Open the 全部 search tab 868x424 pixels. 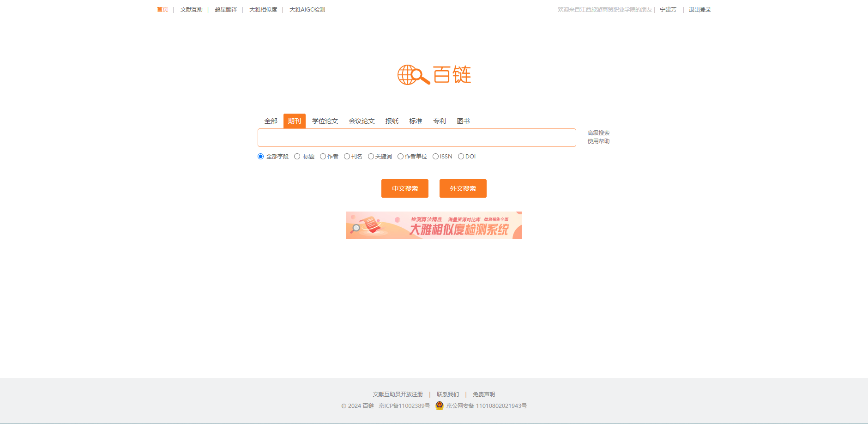(271, 121)
